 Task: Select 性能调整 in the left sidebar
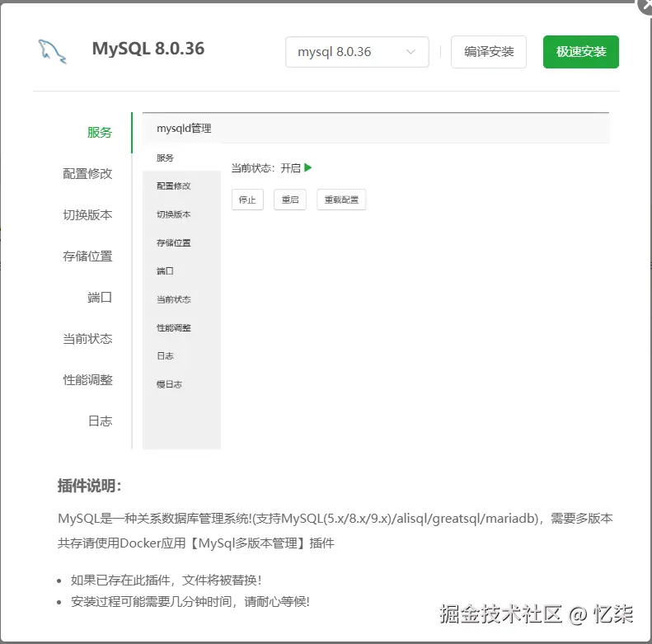pos(87,379)
